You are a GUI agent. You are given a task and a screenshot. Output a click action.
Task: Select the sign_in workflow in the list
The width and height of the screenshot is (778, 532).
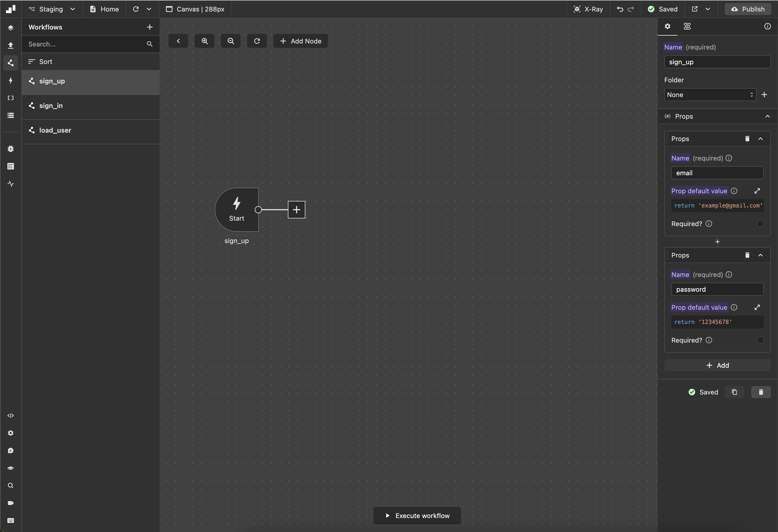pyautogui.click(x=51, y=106)
